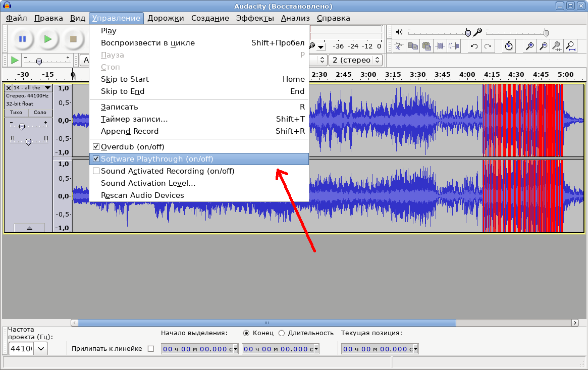The width and height of the screenshot is (588, 370).
Task: Solo the track with Соло button
Action: pos(40,113)
